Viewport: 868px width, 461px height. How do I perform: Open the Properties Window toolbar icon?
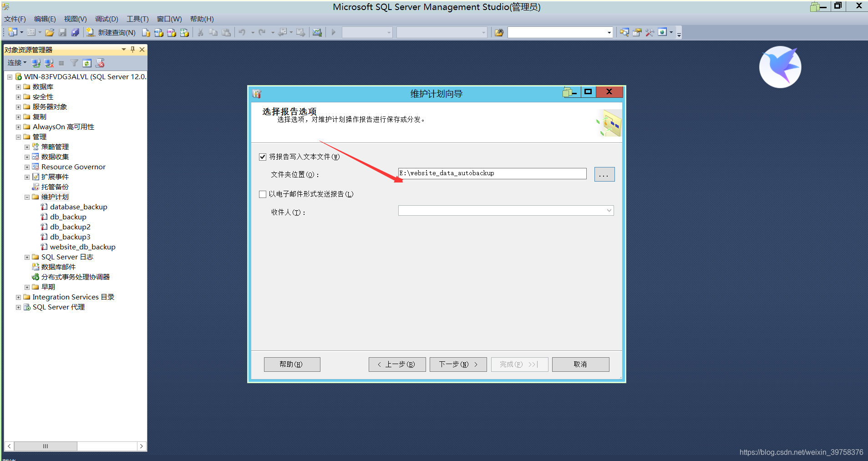click(x=637, y=32)
